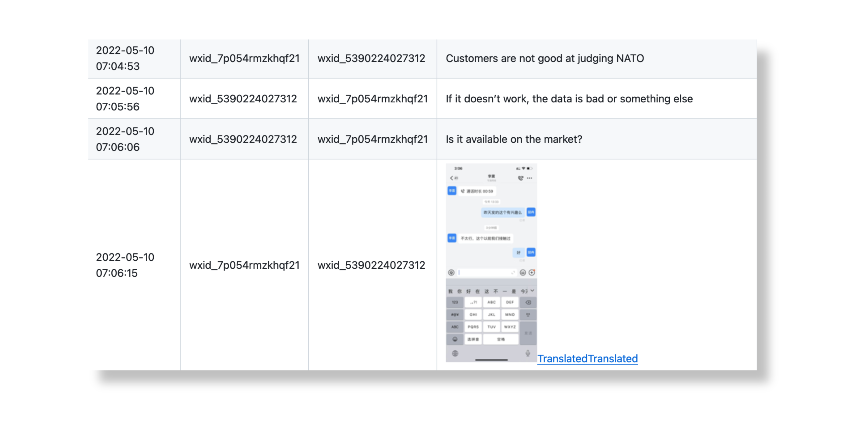Tap the globe language switch icon
This screenshot has width=868, height=434.
[455, 353]
